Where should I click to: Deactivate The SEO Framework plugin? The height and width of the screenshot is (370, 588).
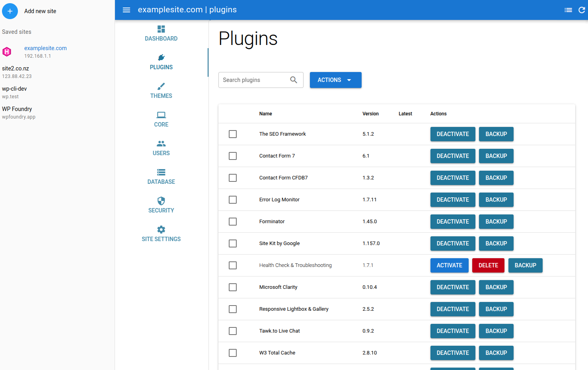(453, 134)
